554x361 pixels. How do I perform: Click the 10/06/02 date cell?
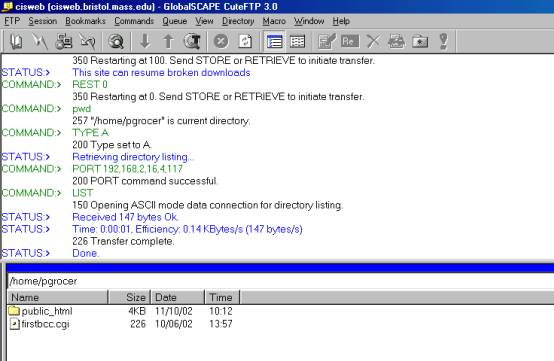[x=174, y=324]
